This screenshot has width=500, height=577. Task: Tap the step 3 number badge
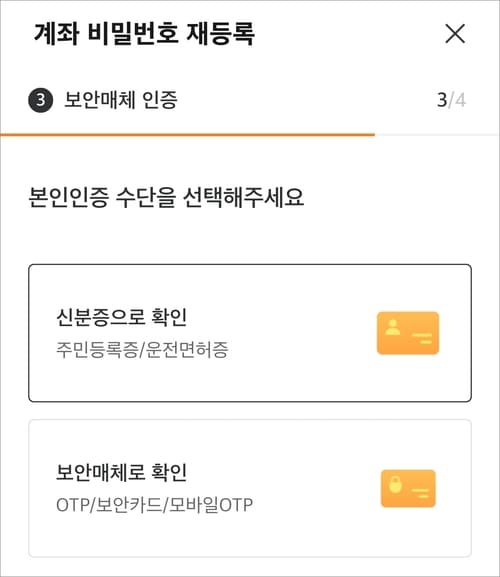(40, 100)
